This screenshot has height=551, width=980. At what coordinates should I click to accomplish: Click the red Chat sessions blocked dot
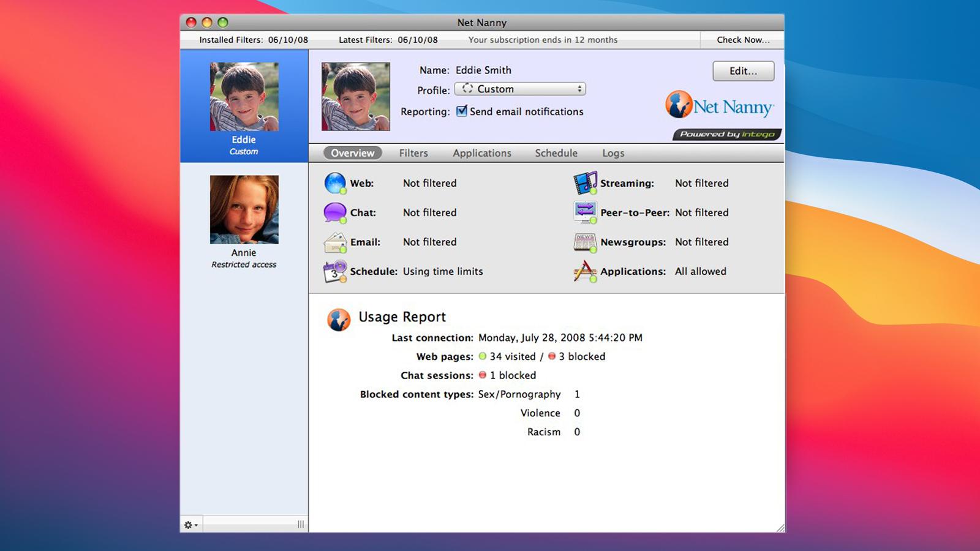click(x=483, y=375)
